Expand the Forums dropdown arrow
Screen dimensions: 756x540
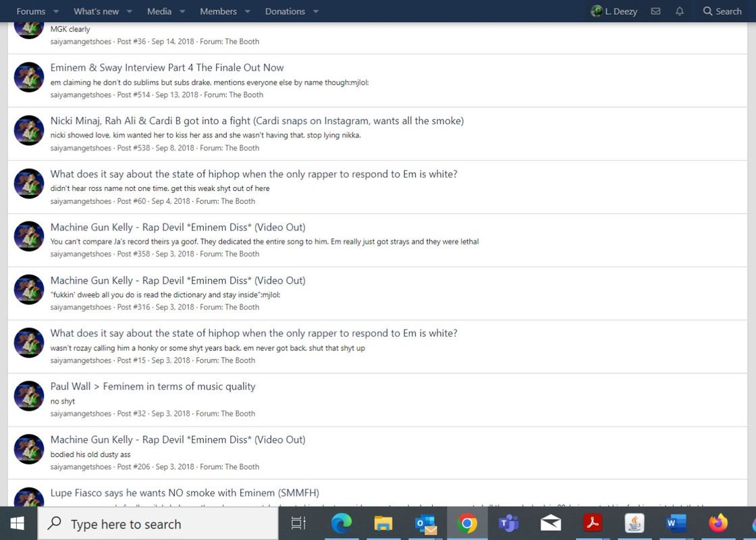56,11
